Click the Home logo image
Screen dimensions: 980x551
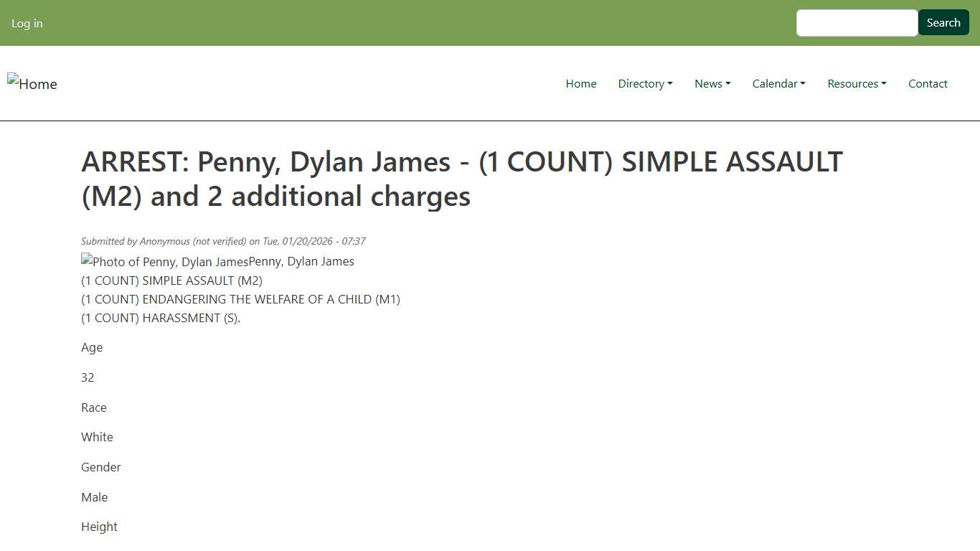pos(32,83)
